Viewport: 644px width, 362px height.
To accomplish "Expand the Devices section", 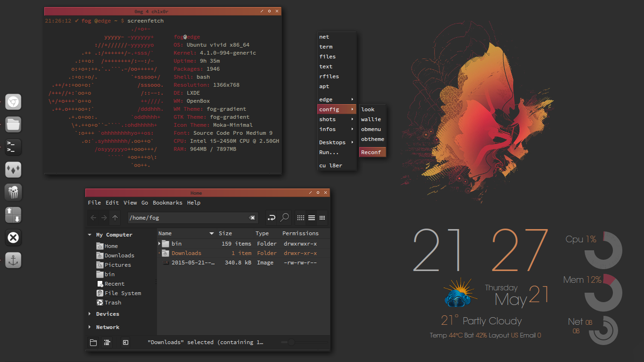I will pos(90,314).
